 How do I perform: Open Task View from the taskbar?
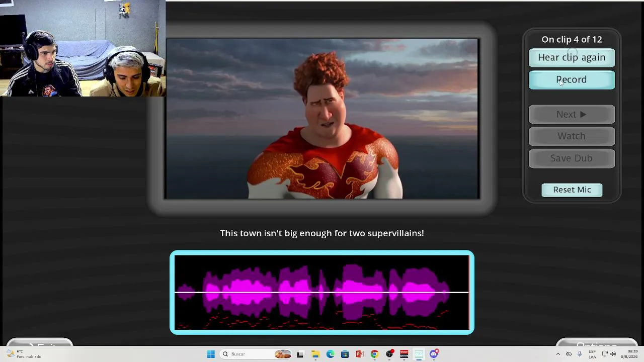(x=300, y=354)
